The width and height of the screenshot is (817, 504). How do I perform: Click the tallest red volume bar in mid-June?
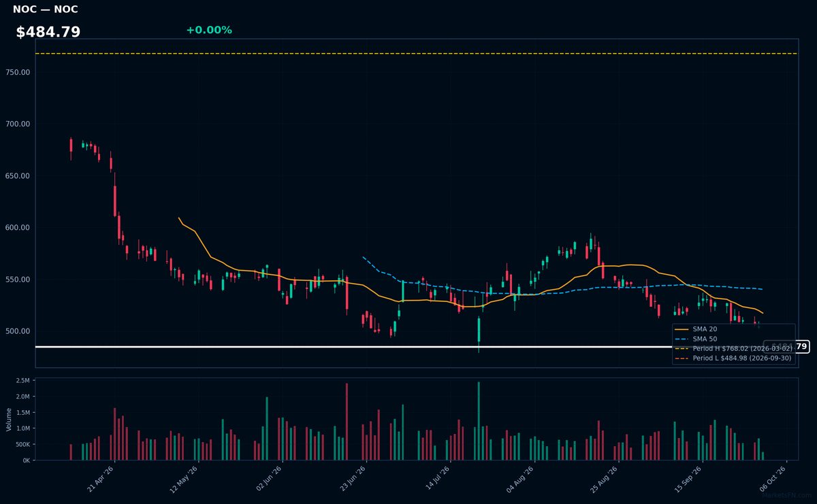coord(347,422)
